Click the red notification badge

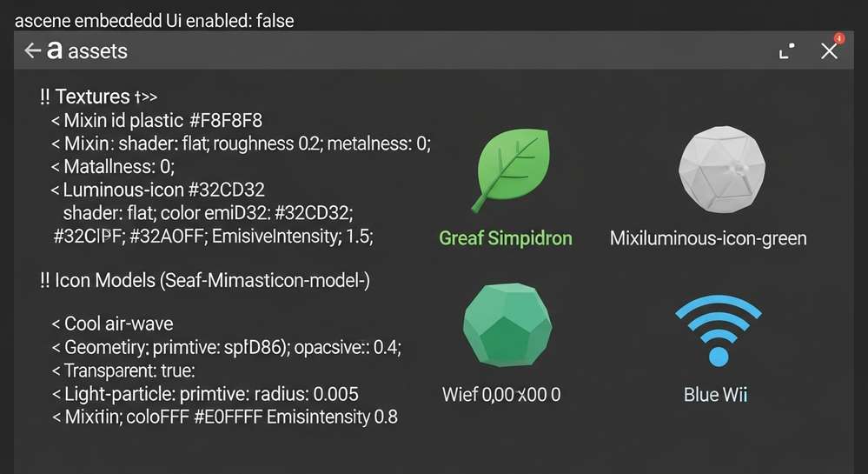click(x=838, y=39)
